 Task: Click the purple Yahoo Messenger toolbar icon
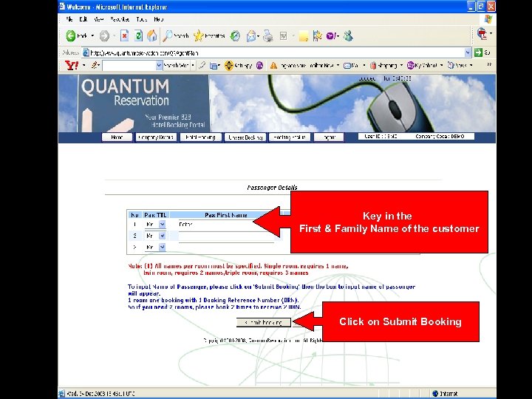pos(331,35)
